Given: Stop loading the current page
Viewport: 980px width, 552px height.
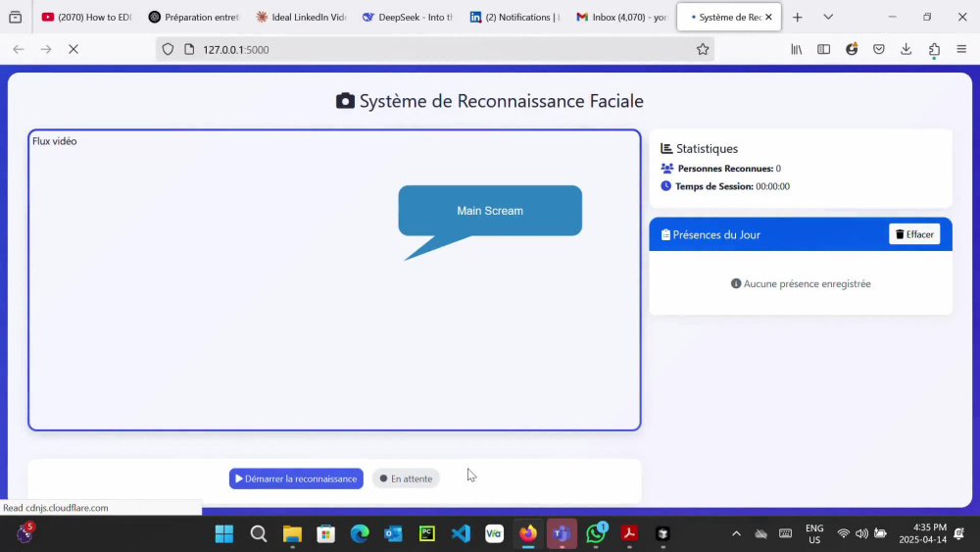Looking at the screenshot, I should [73, 49].
